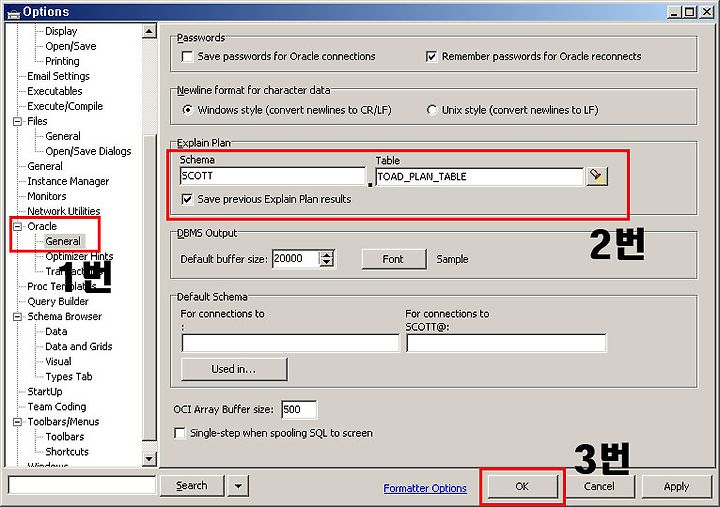Click the OK button

(x=522, y=486)
